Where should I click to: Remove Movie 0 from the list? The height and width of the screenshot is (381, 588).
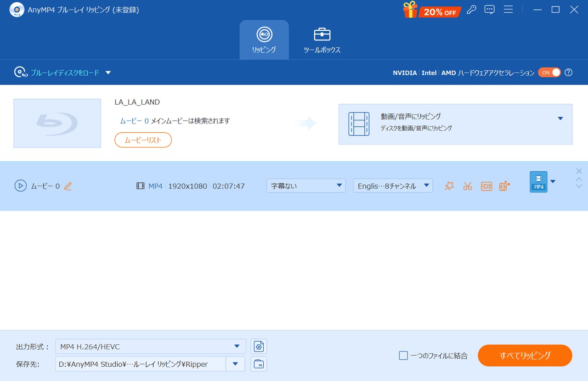pyautogui.click(x=579, y=171)
